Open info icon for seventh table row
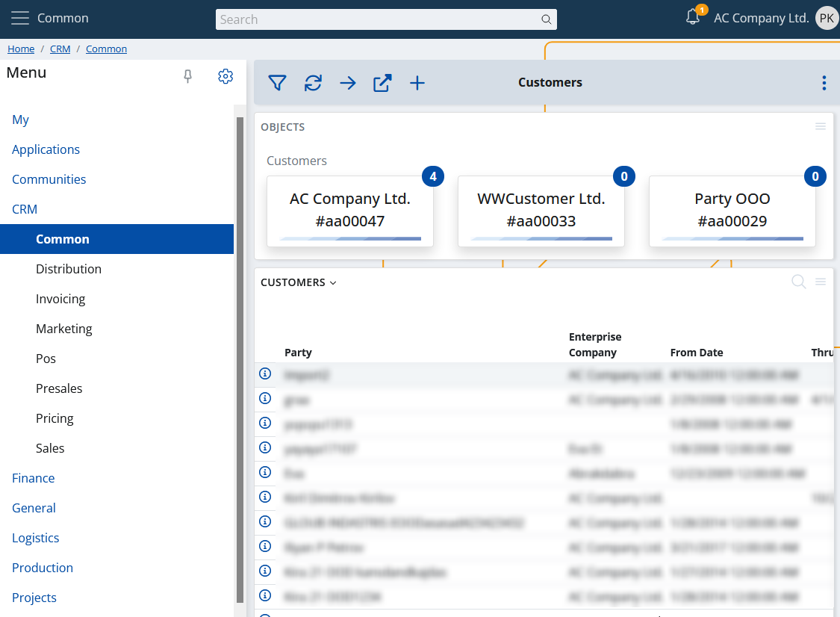This screenshot has width=840, height=617. [x=265, y=521]
